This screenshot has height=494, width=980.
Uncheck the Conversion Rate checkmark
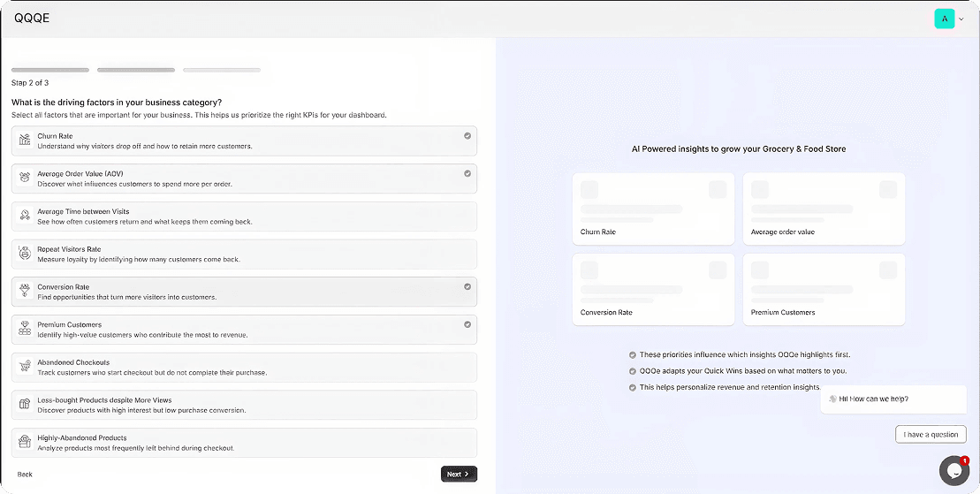pos(467,286)
